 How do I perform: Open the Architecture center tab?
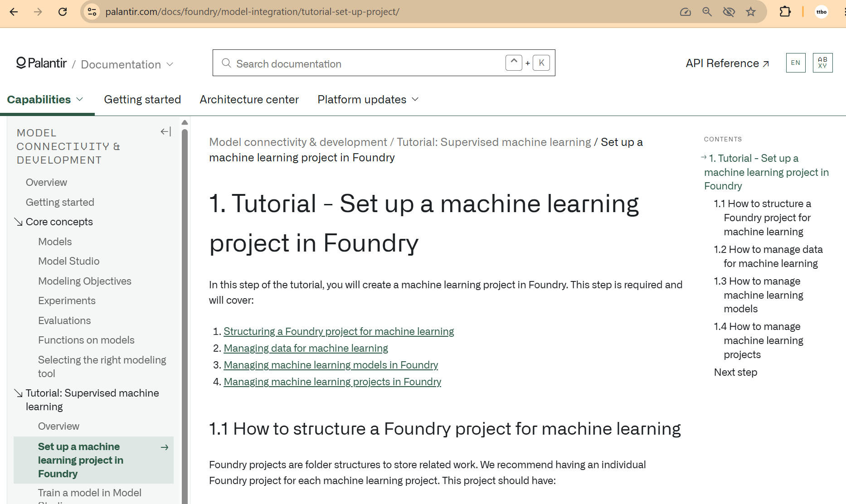(x=249, y=100)
